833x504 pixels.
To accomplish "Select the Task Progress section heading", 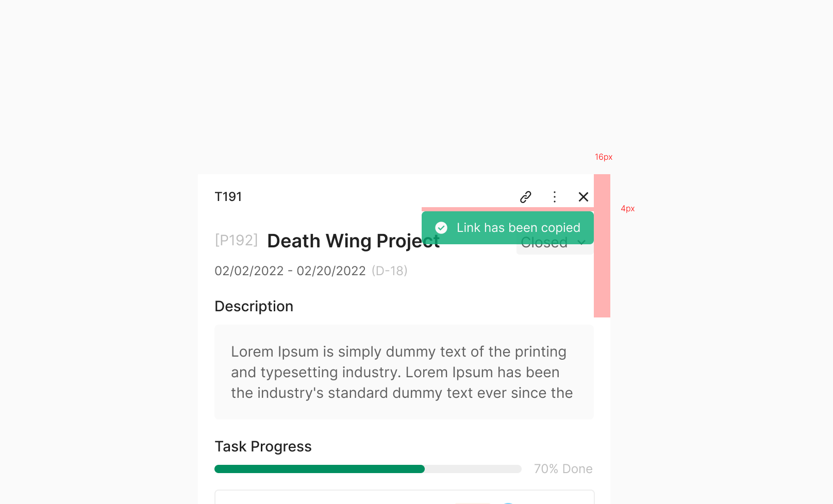I will (263, 446).
